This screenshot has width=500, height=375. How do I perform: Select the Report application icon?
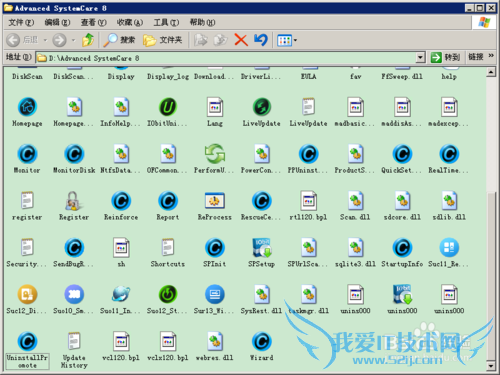[x=168, y=201]
